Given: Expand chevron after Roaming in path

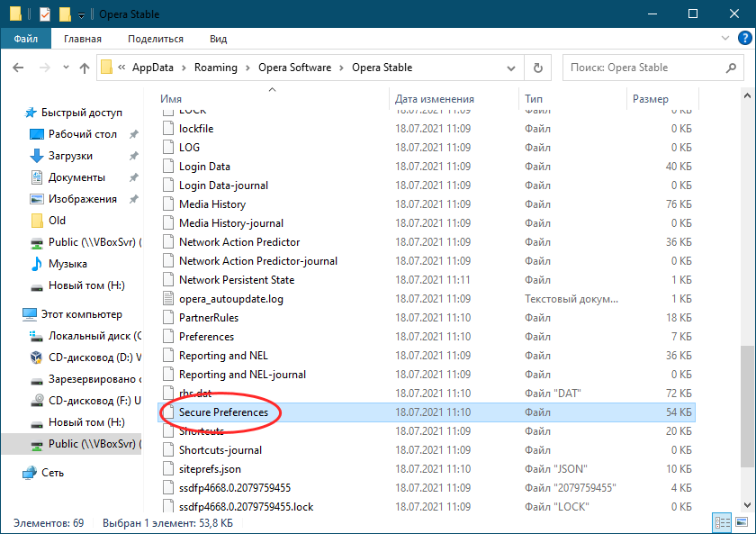Looking at the screenshot, I should (247, 68).
